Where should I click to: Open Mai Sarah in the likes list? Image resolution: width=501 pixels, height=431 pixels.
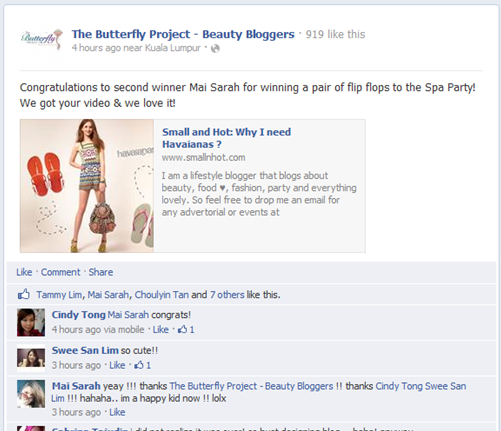point(108,295)
